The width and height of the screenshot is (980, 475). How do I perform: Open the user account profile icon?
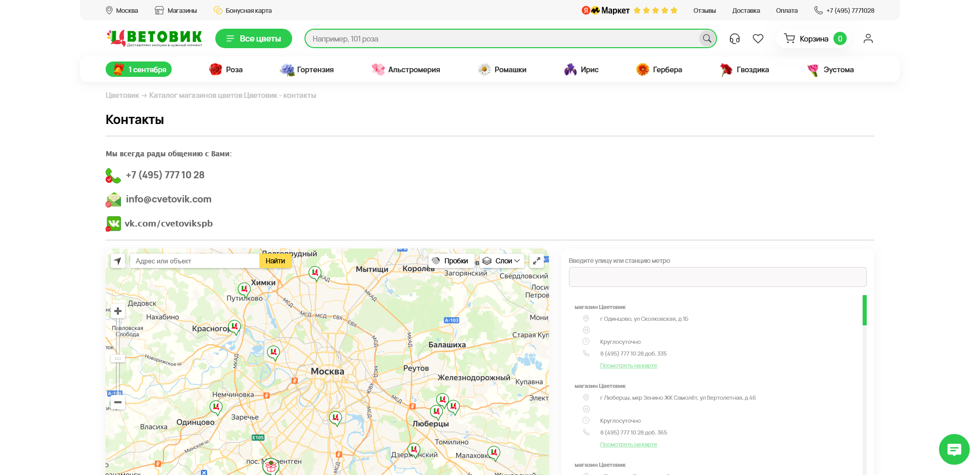[868, 38]
